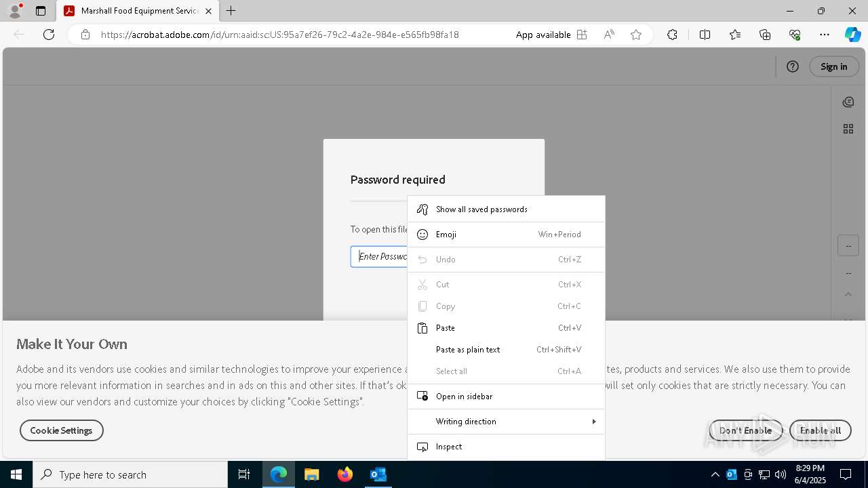The height and width of the screenshot is (488, 868).
Task: Click Enable all cookies button
Action: click(821, 430)
